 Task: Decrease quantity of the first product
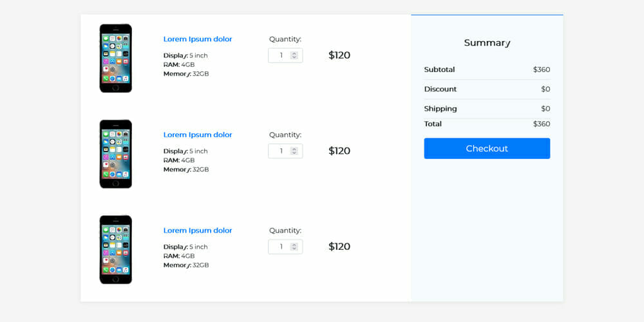(294, 58)
